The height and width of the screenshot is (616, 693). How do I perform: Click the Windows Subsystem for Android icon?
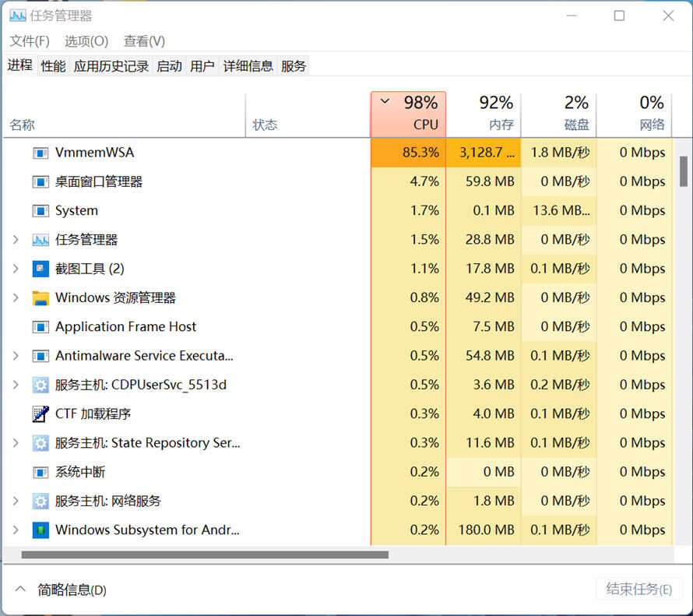coord(40,530)
